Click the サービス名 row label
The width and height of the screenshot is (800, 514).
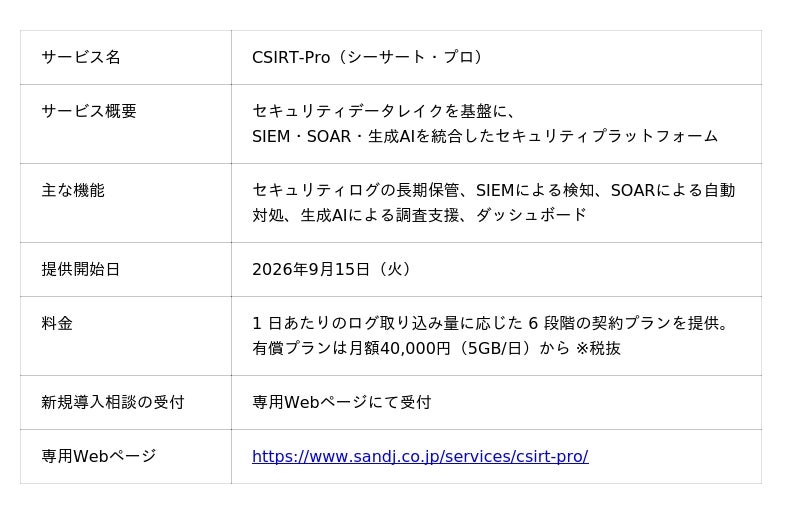tap(81, 57)
